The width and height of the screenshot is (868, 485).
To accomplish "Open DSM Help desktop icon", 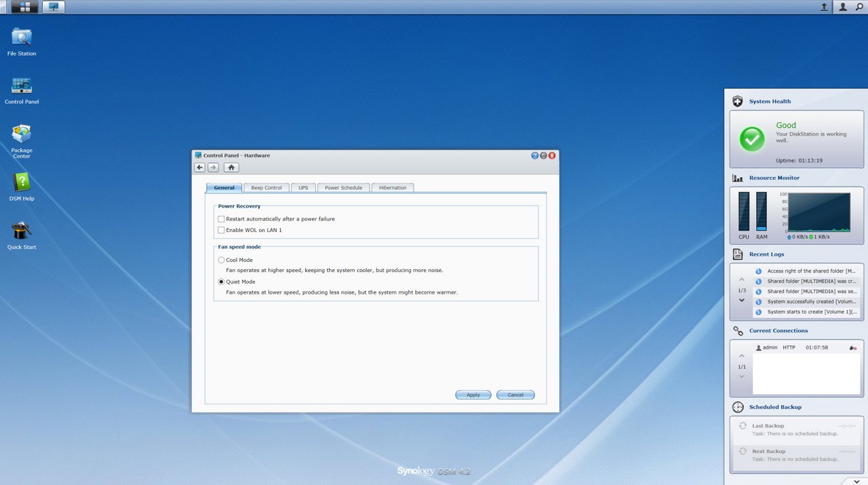I will coord(22,187).
